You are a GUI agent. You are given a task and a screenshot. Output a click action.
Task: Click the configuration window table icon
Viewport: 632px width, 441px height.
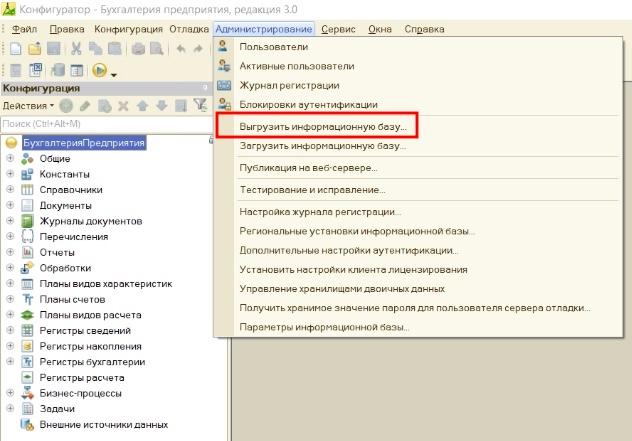[x=76, y=70]
